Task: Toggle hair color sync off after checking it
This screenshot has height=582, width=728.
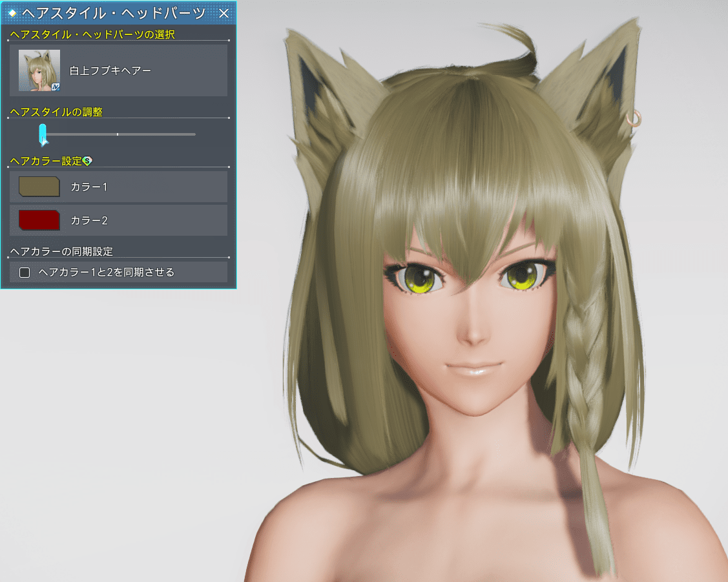Action: pos(25,272)
